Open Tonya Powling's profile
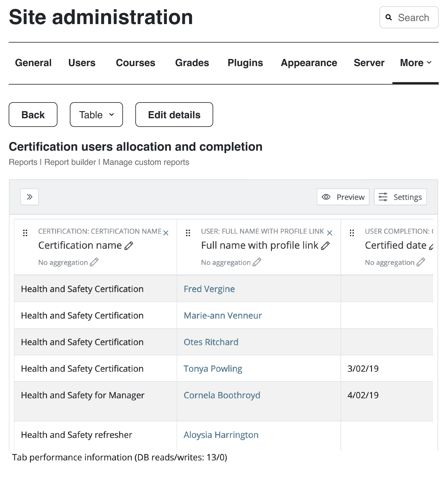 (x=213, y=369)
